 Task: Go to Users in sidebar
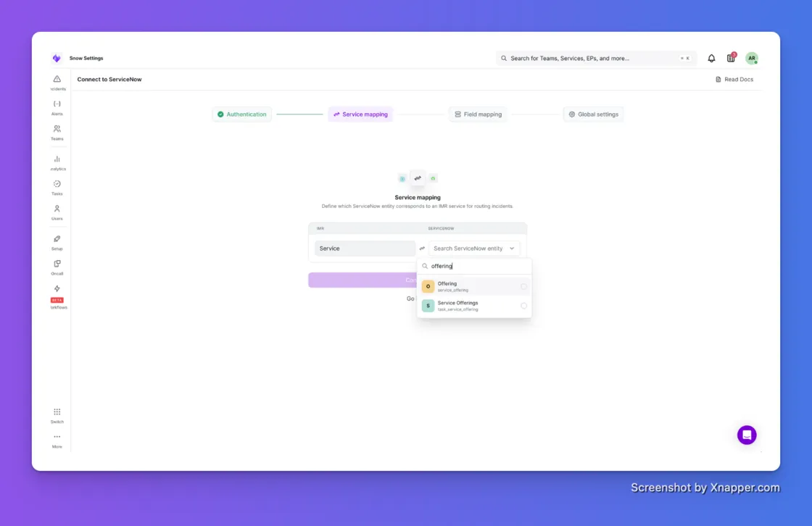click(x=57, y=212)
